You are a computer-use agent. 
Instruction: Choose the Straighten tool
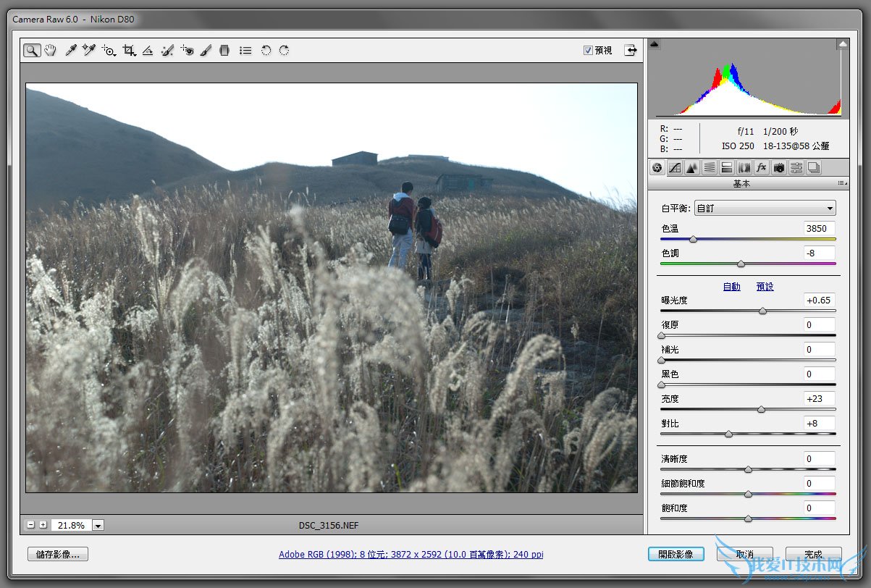point(148,50)
